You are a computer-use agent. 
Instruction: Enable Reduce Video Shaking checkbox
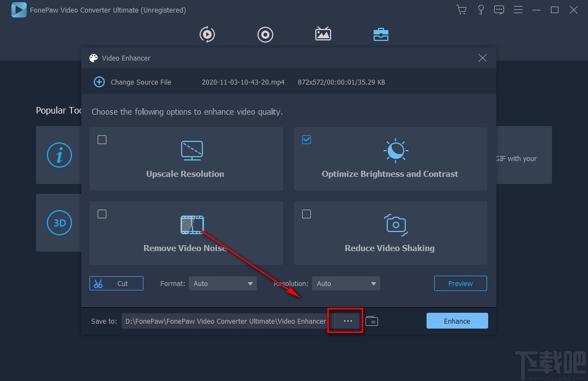pos(307,214)
